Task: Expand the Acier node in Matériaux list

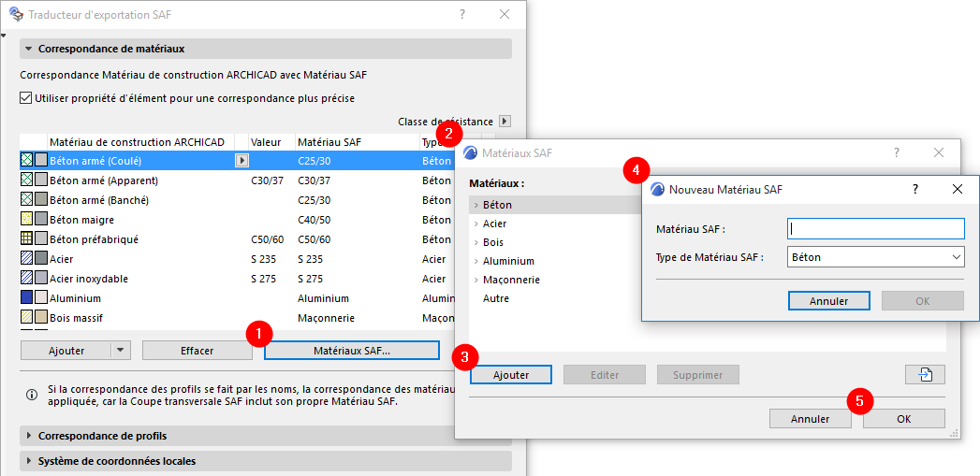Action: [x=475, y=224]
